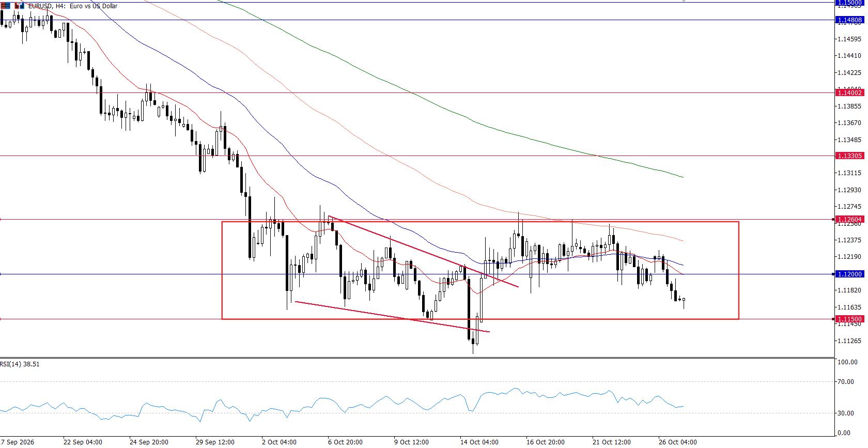Click the 9 Oct 12:00 time axis label
Viewport: 868px width, 448px height.
412,442
